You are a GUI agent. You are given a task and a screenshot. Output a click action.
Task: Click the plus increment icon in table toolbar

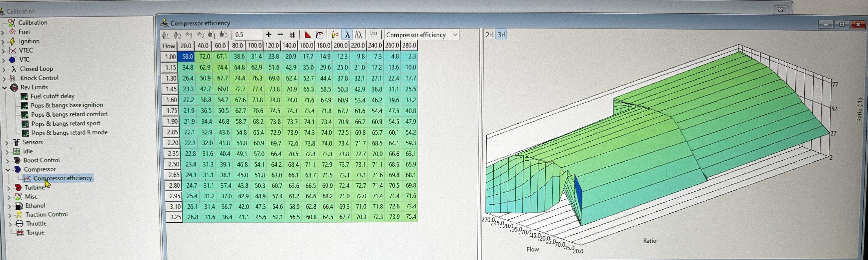click(x=268, y=35)
